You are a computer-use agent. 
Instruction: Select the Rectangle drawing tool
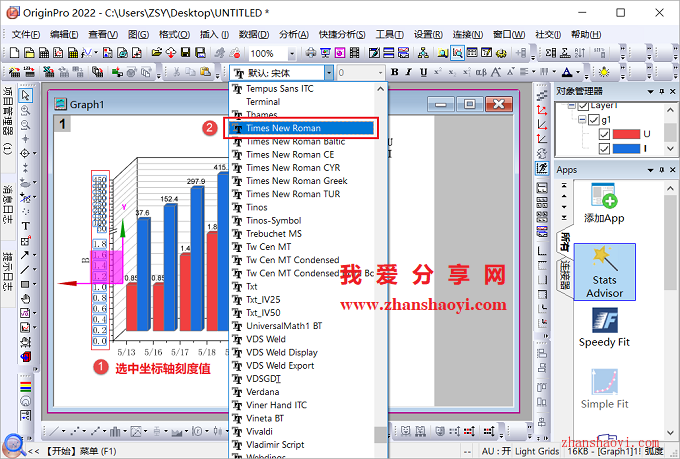click(25, 285)
